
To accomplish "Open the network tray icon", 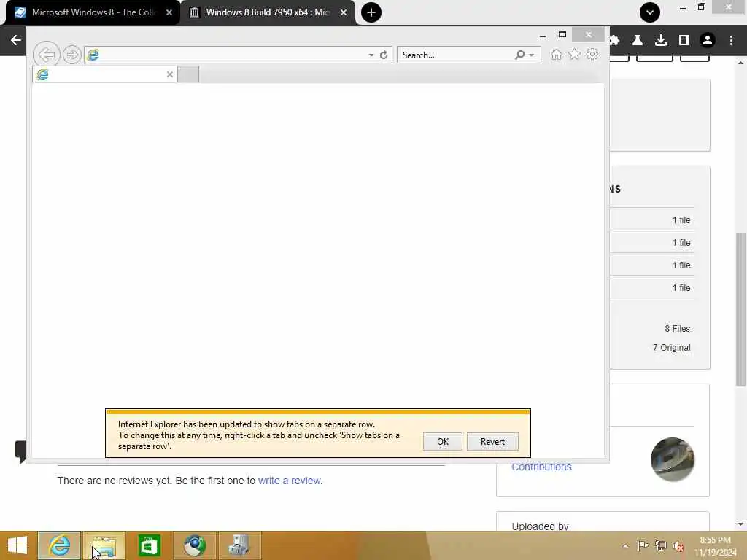I will (660, 545).
